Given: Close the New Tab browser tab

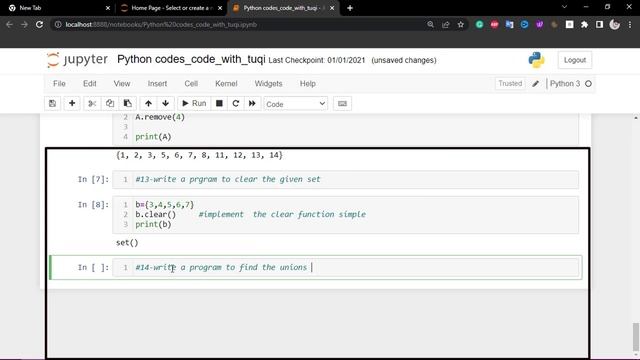Looking at the screenshot, I should [108, 8].
